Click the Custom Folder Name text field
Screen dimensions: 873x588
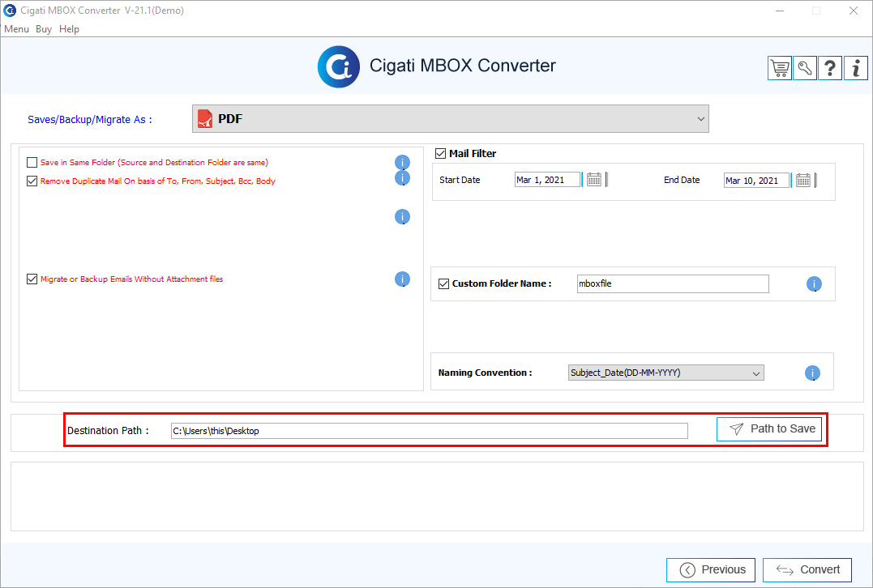point(673,283)
